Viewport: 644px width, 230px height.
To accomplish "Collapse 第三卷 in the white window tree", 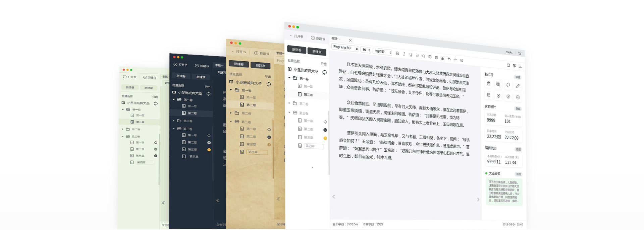I will point(289,112).
